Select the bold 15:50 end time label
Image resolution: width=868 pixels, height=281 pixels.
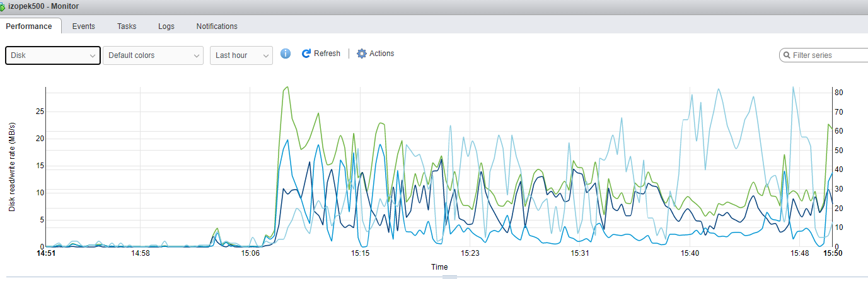point(832,253)
